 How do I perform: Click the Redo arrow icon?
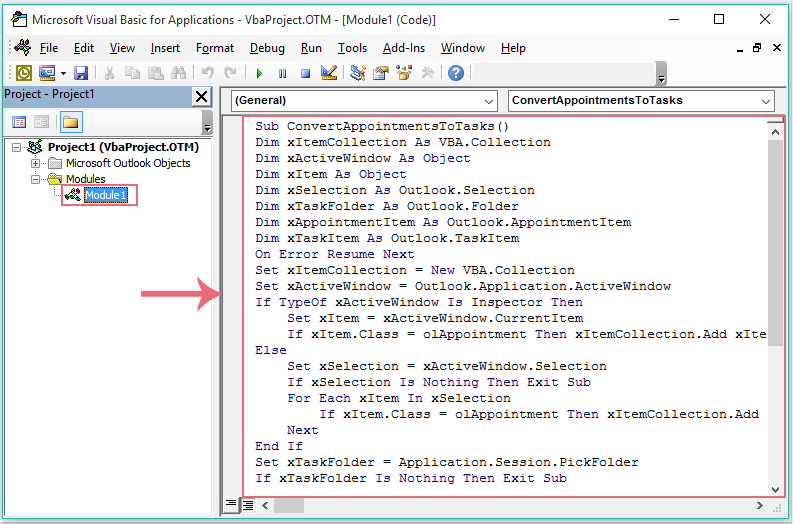(230, 73)
